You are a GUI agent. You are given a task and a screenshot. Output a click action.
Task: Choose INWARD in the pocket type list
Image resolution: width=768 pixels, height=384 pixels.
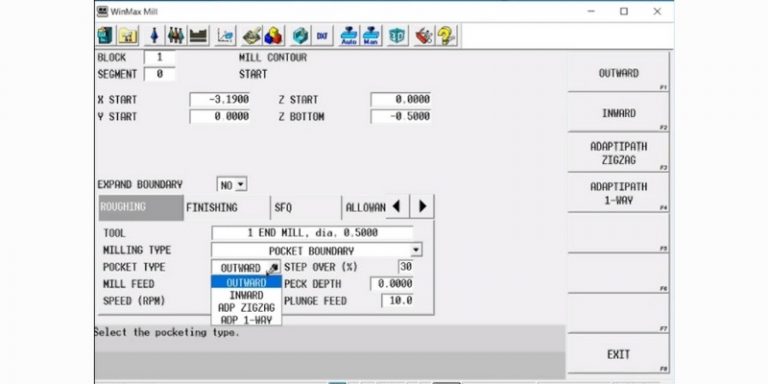246,295
